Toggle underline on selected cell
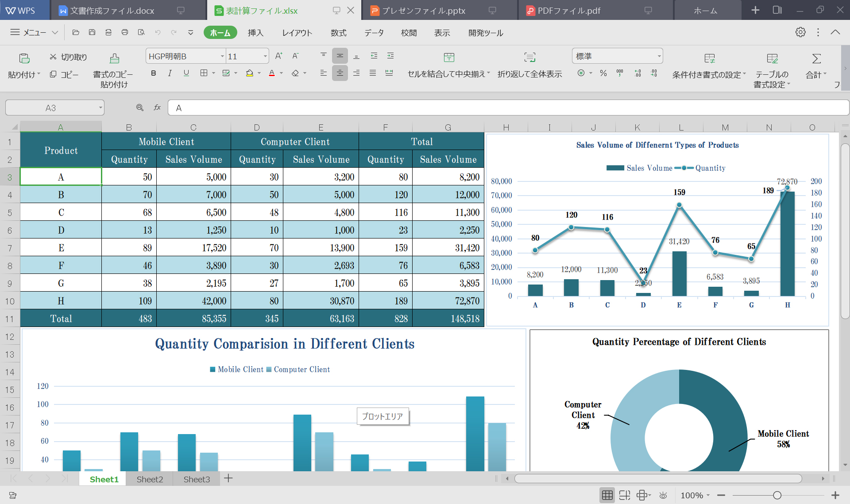850x504 pixels. pos(186,73)
